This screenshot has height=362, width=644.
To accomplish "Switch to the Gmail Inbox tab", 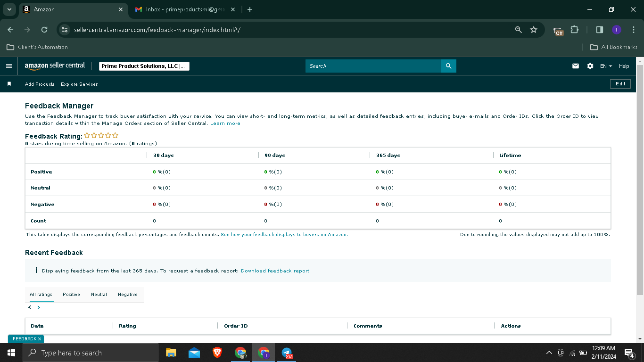I will (185, 9).
